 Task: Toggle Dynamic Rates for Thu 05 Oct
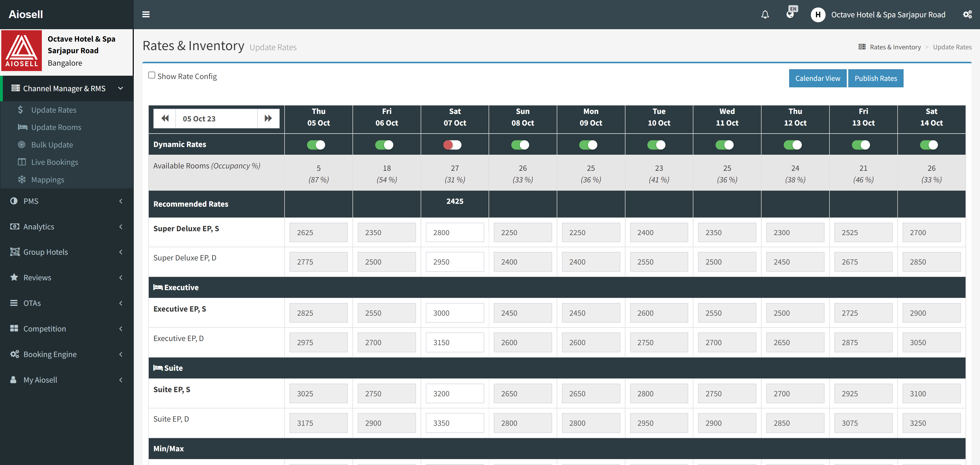coord(316,145)
